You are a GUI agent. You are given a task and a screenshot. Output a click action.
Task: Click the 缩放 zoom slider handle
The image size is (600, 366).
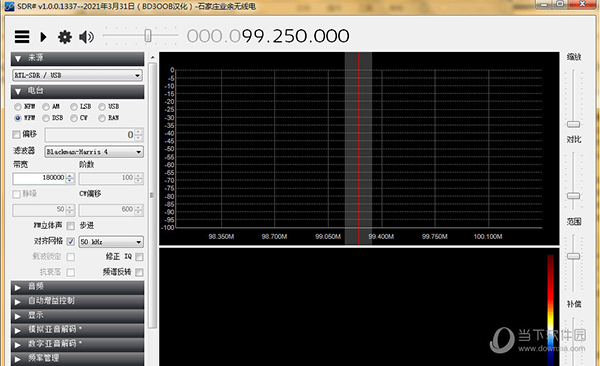(x=573, y=124)
